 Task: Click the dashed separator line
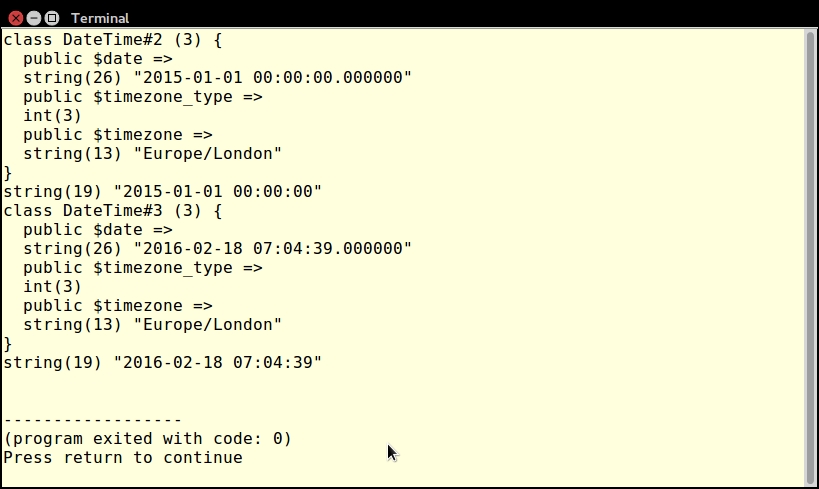[x=93, y=420]
